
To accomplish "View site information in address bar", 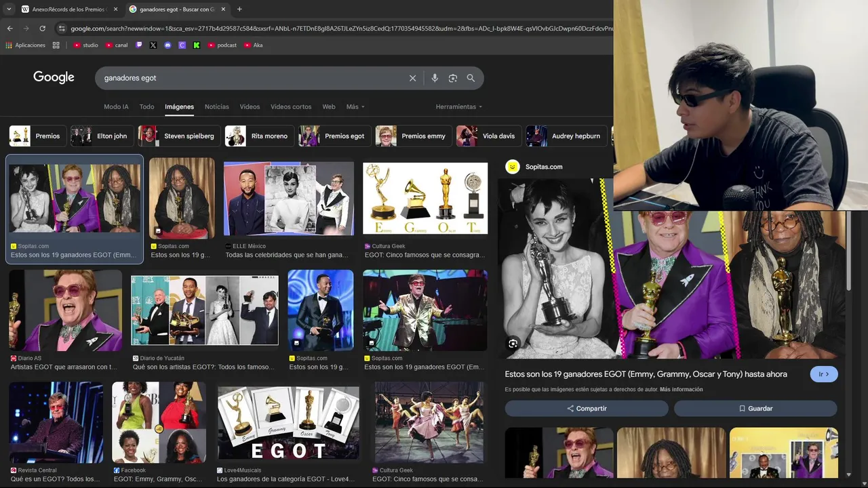I will coord(62,28).
